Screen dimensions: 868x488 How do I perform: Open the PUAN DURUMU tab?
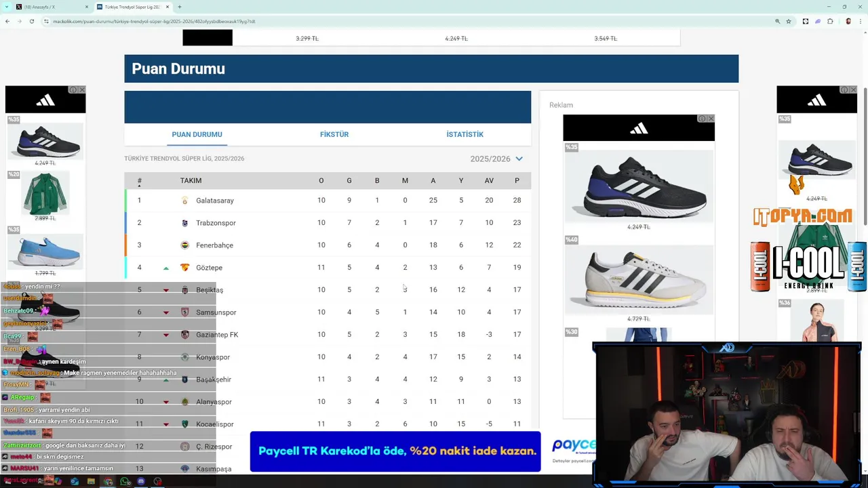(x=197, y=134)
